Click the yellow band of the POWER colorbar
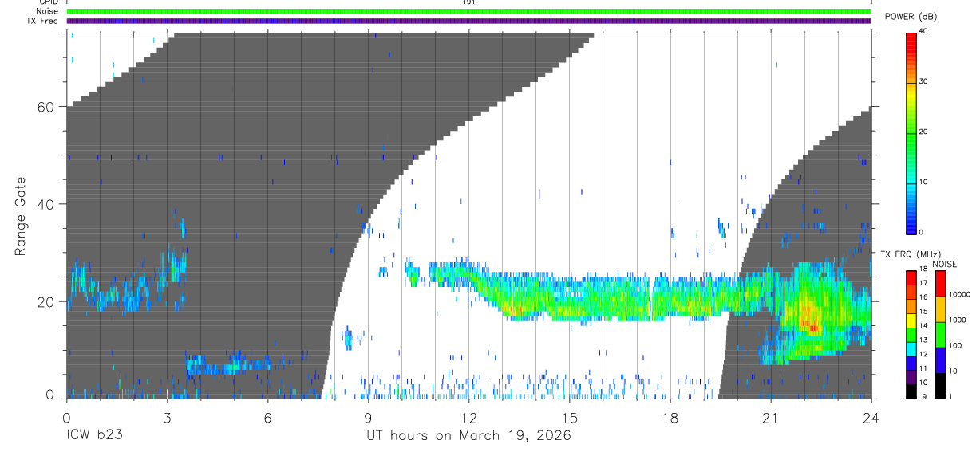The height and width of the screenshot is (452, 980). (911, 94)
